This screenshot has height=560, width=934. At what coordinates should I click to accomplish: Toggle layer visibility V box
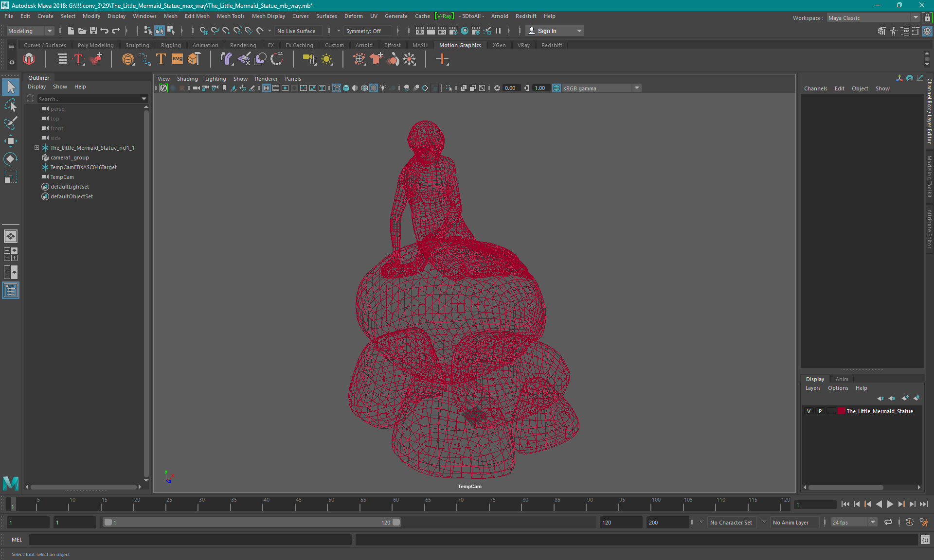[809, 411]
